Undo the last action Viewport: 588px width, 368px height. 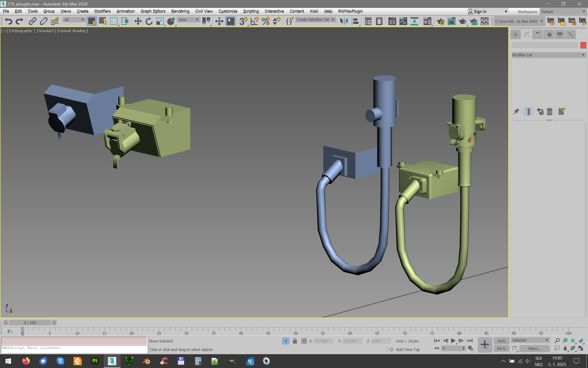(8, 21)
